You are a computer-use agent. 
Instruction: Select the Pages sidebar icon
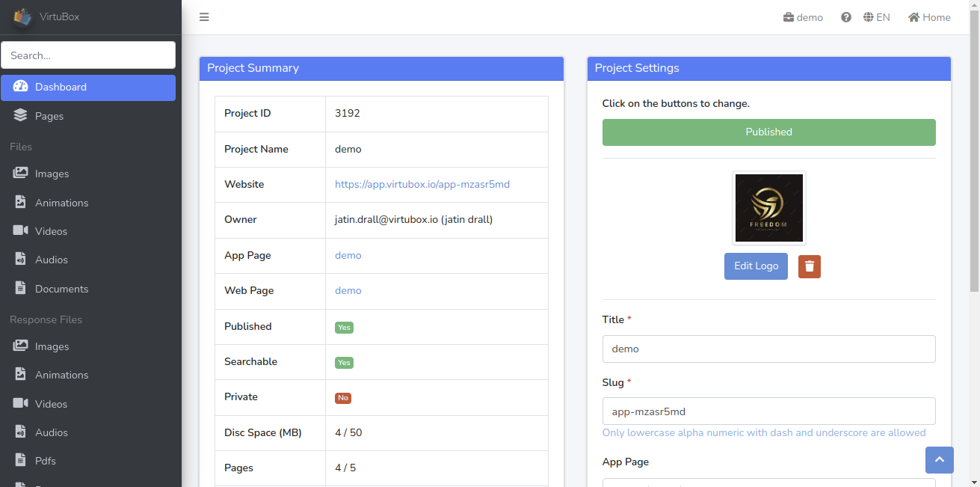click(49, 116)
